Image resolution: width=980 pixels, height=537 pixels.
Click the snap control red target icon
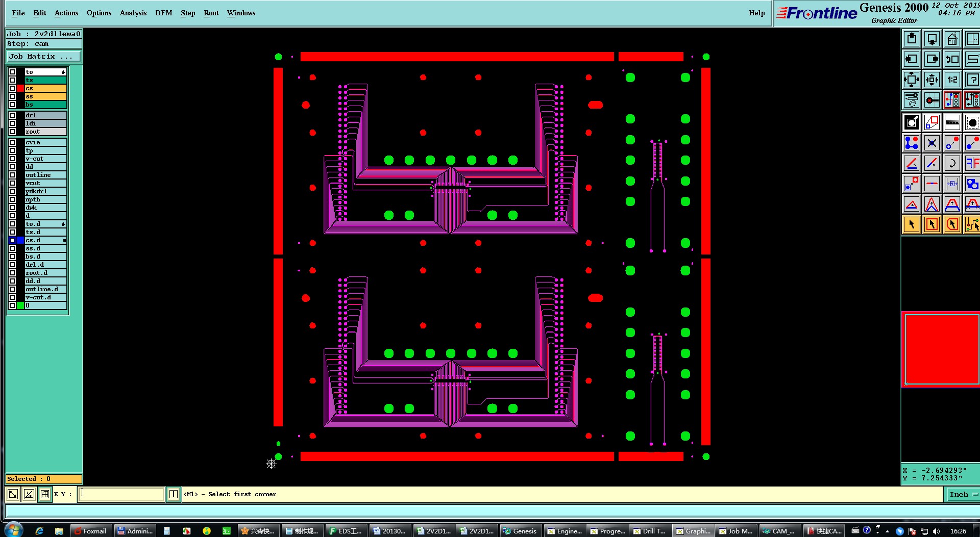click(932, 100)
